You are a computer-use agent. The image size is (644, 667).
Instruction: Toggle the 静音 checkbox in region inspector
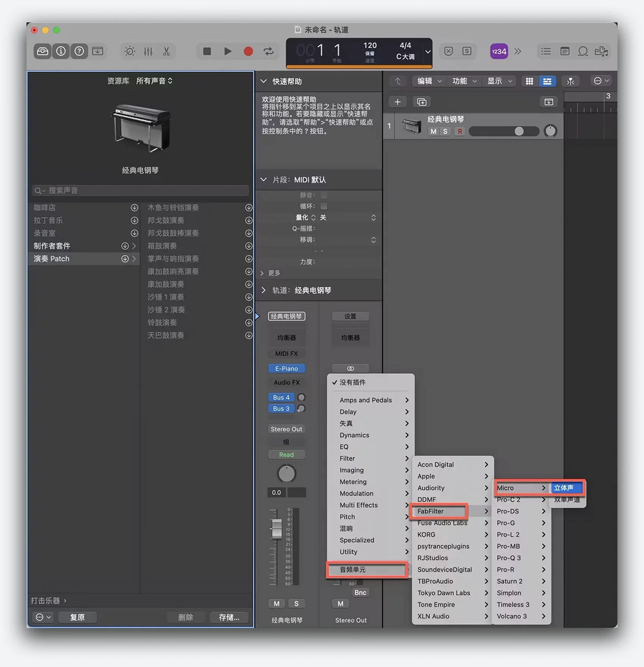[x=324, y=195]
